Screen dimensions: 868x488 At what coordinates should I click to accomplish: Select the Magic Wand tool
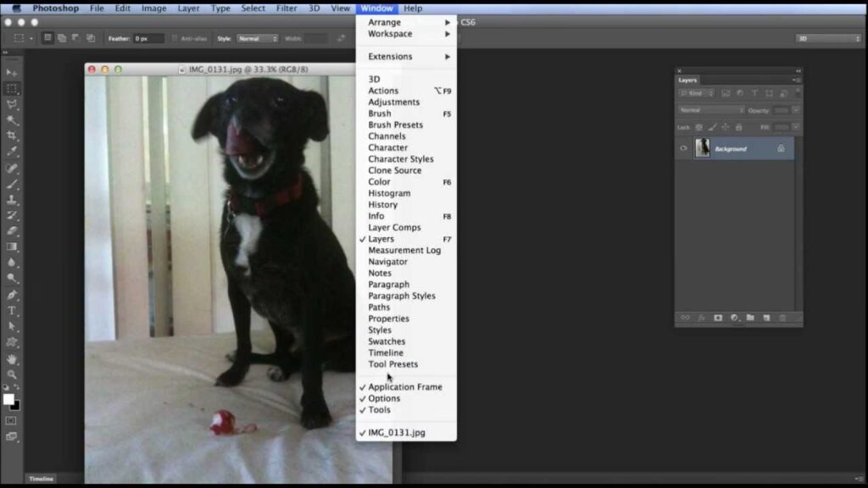(12, 120)
